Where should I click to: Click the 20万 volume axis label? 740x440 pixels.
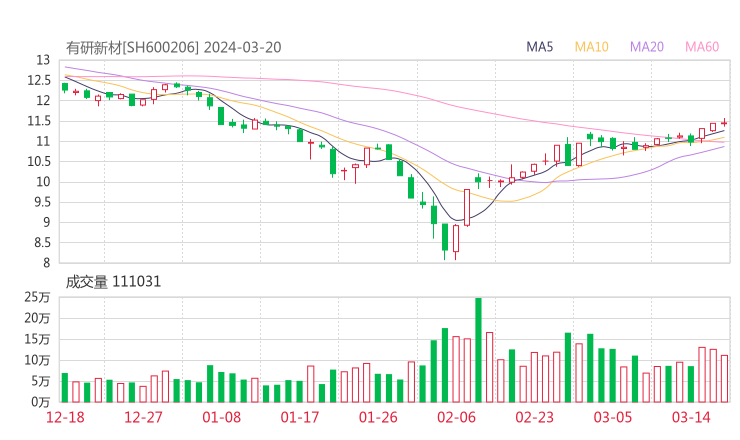click(x=37, y=318)
